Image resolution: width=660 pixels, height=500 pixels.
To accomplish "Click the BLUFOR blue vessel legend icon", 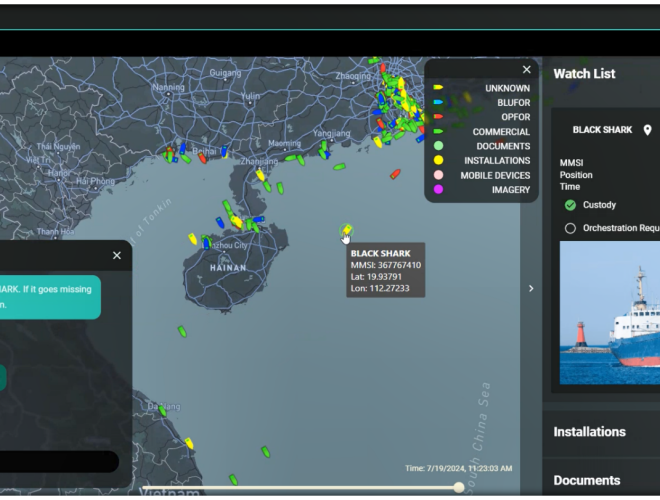I will tap(438, 103).
